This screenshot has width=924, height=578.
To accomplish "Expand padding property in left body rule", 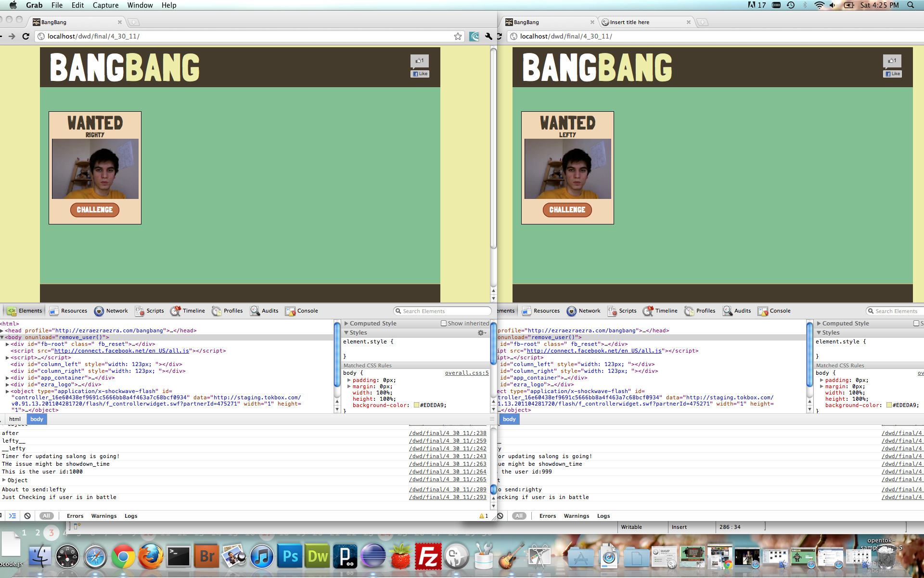I will coord(349,380).
